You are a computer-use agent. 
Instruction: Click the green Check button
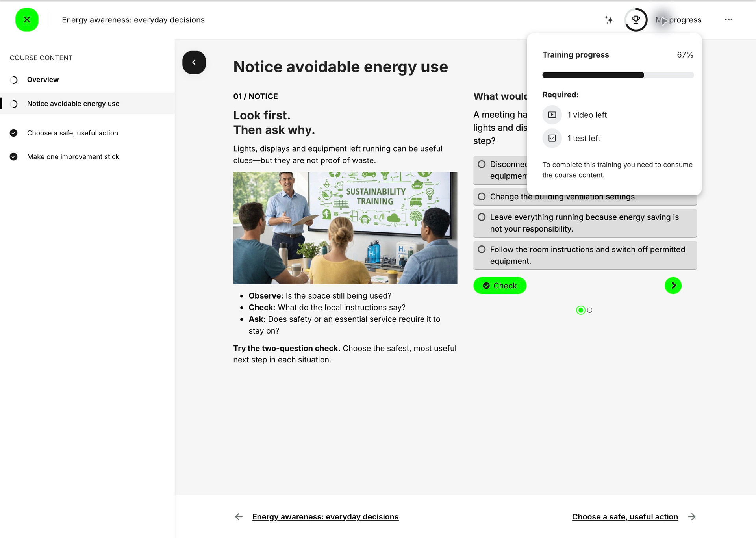pos(500,286)
